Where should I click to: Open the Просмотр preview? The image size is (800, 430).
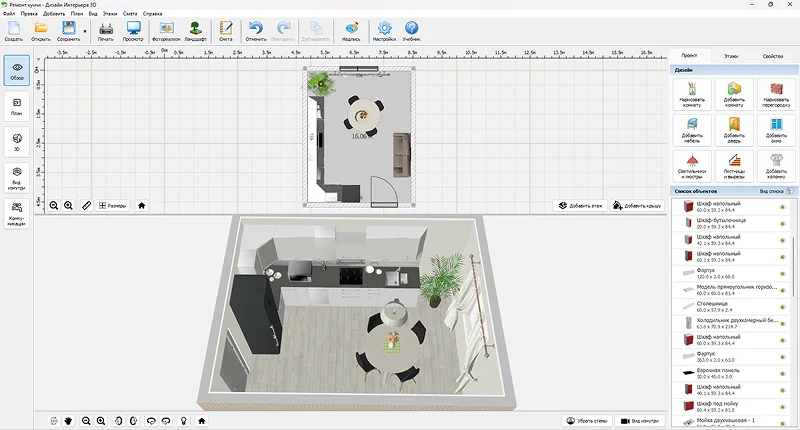133,31
